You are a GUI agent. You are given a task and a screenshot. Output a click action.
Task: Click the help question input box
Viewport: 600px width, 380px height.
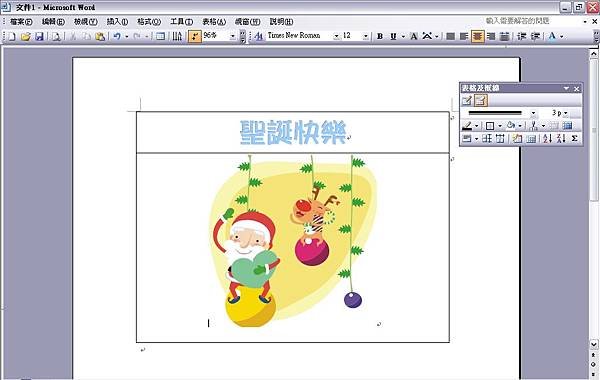(533, 21)
